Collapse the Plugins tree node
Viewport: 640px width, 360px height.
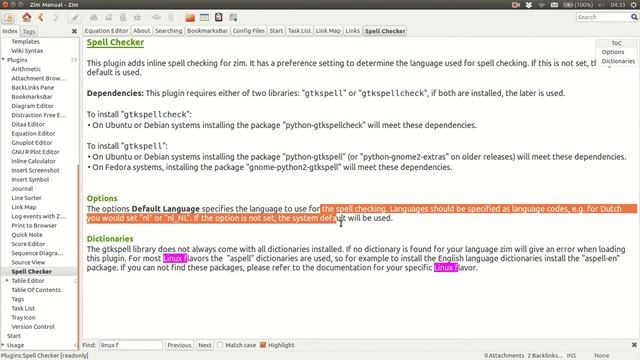pyautogui.click(x=3, y=60)
